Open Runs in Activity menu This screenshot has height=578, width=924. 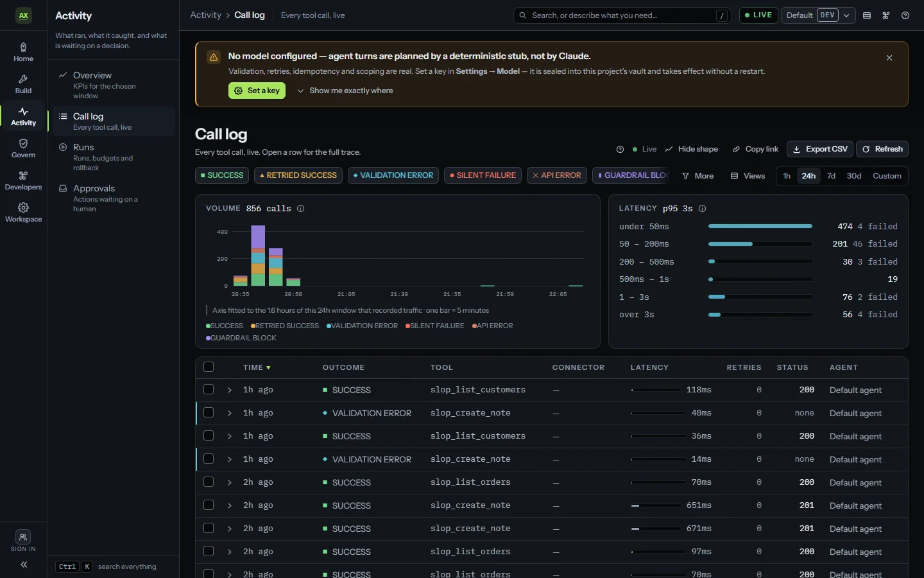pyautogui.click(x=113, y=157)
